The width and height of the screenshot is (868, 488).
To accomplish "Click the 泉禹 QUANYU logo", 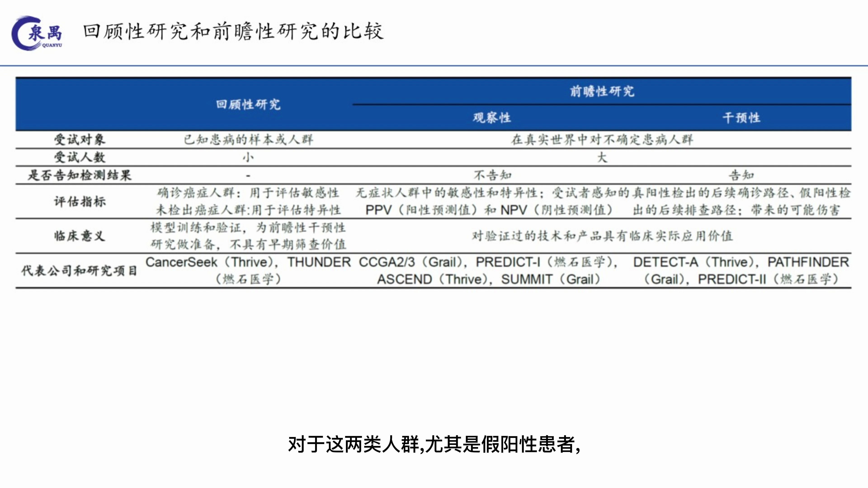I will tap(37, 33).
